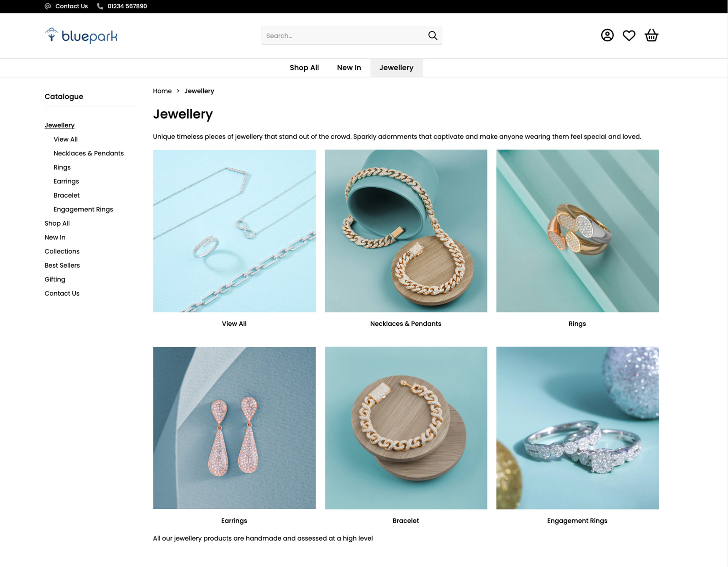Open the wishlist heart icon
728x567 pixels.
point(629,36)
